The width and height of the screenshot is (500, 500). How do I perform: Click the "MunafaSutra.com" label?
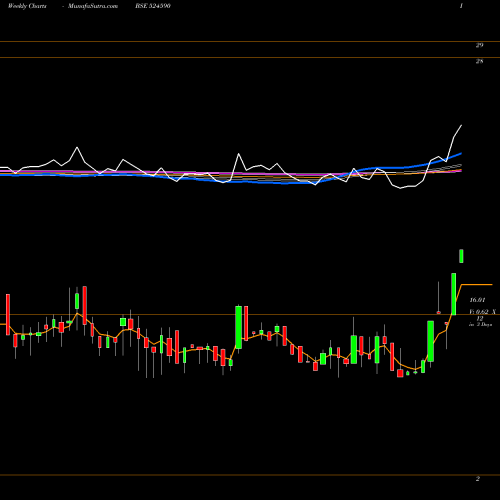[93, 6]
